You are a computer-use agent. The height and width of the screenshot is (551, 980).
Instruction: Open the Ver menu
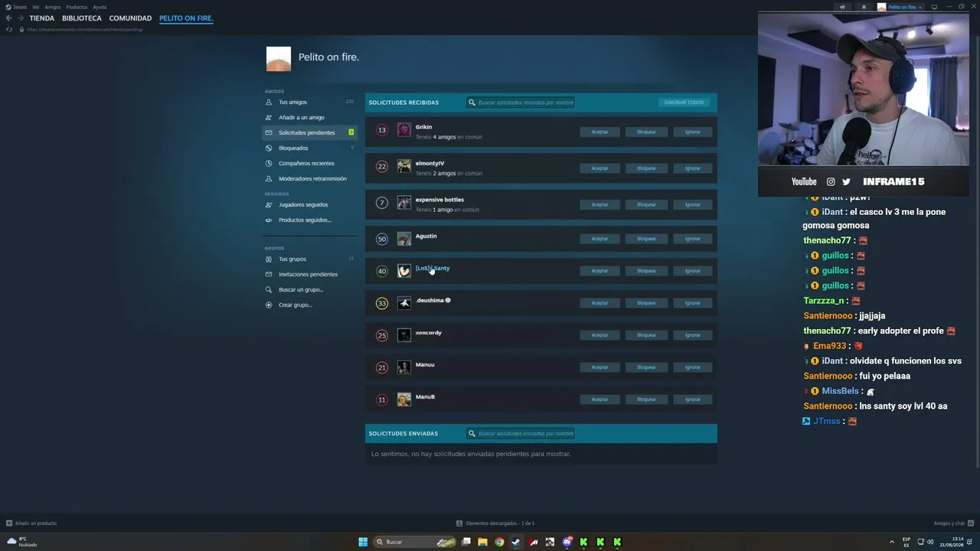(36, 7)
